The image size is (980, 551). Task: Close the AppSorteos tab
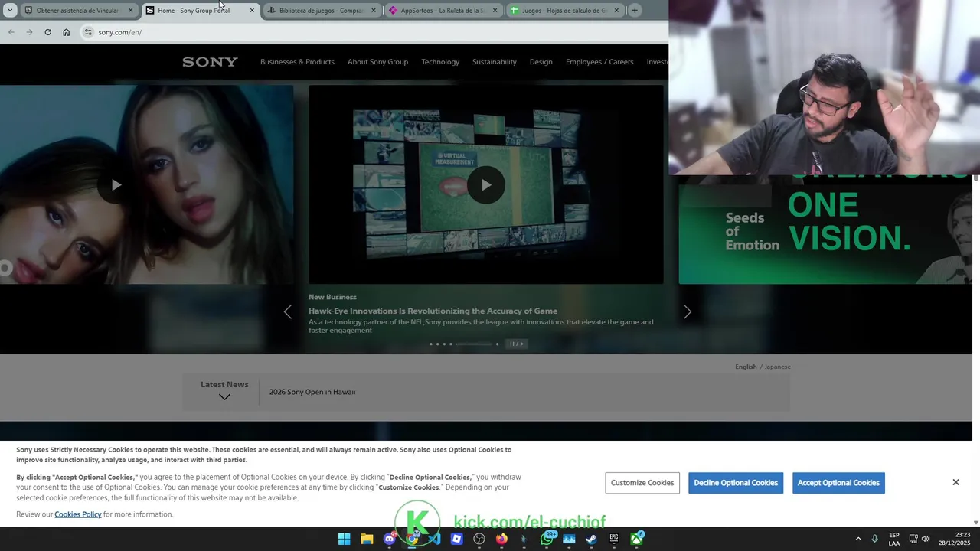(495, 11)
